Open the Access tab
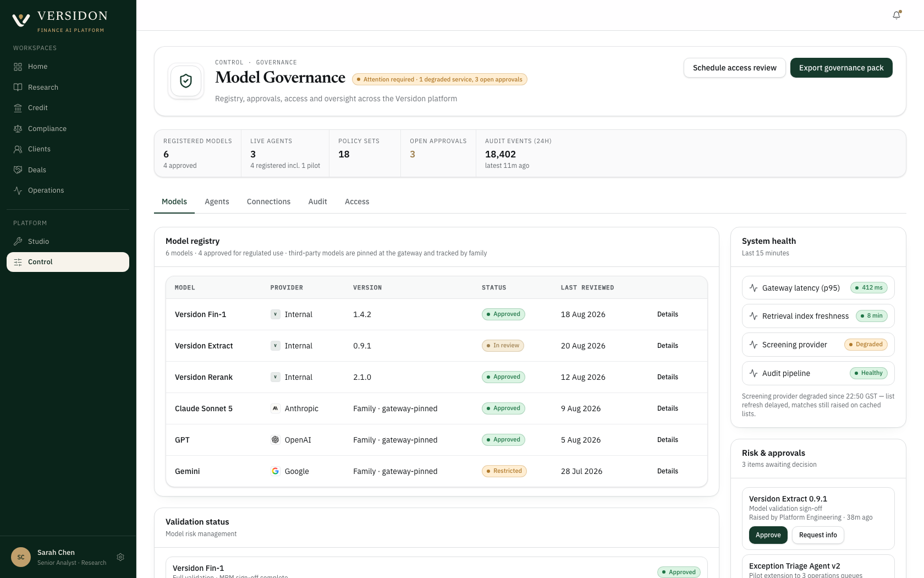This screenshot has width=924, height=578. (x=357, y=201)
